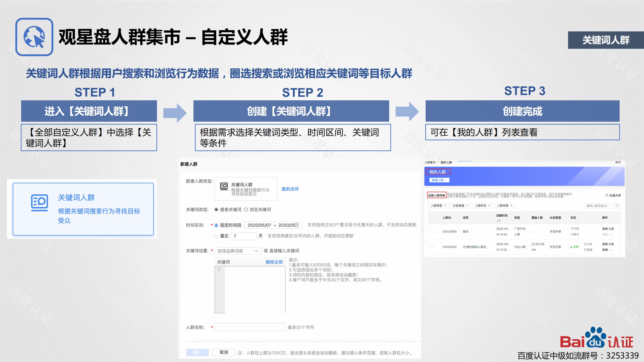
Task: Click 分发 for row 125129760
Action: tap(611, 229)
